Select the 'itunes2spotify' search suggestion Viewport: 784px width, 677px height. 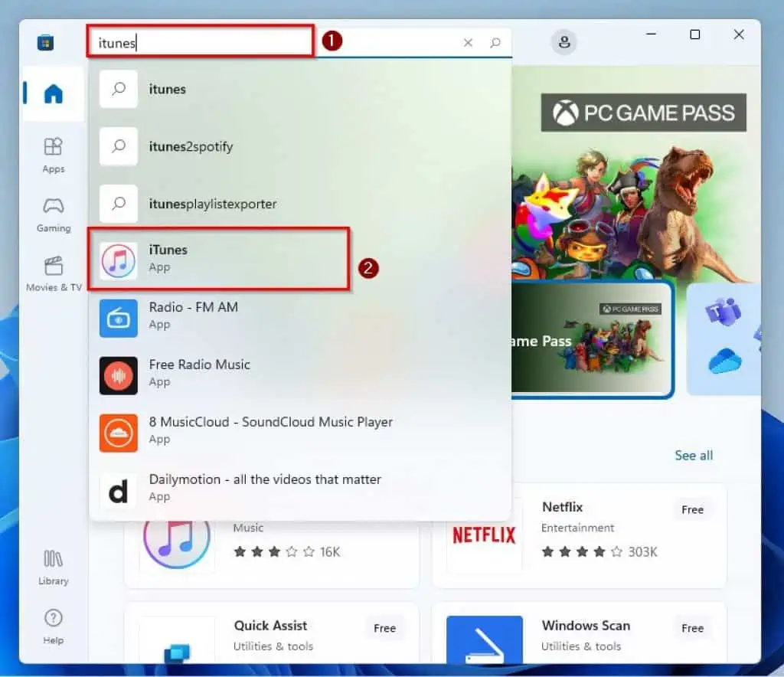pyautogui.click(x=300, y=146)
